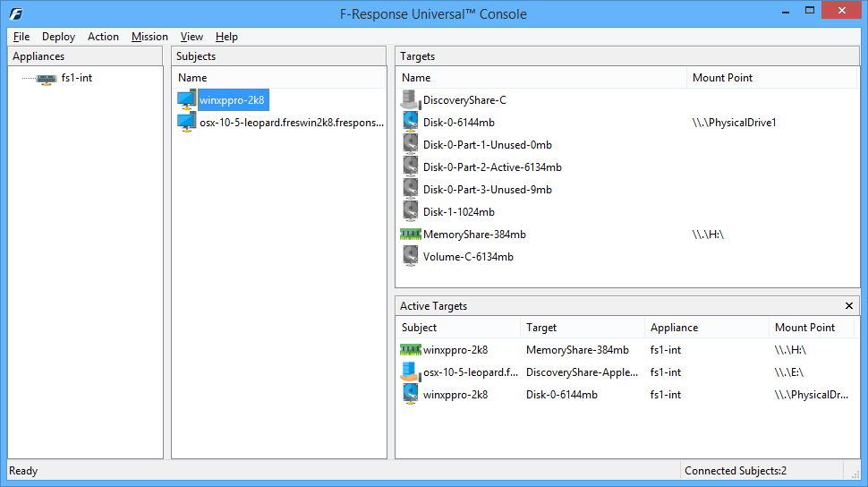Select target Disk-0-Part-1-Unused-0mb
The height and width of the screenshot is (487, 868).
point(487,145)
